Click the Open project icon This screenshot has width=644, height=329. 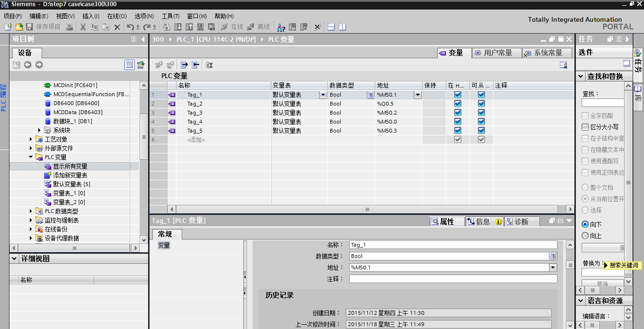click(x=19, y=27)
